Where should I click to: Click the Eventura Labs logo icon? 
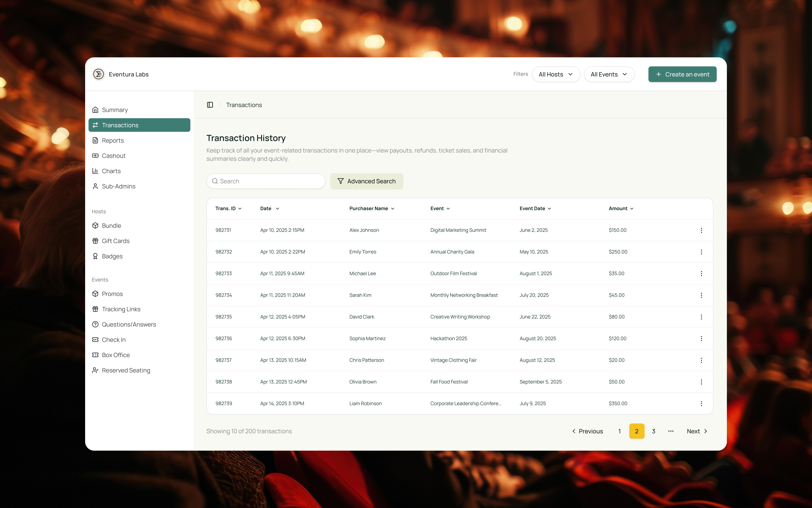pos(98,74)
